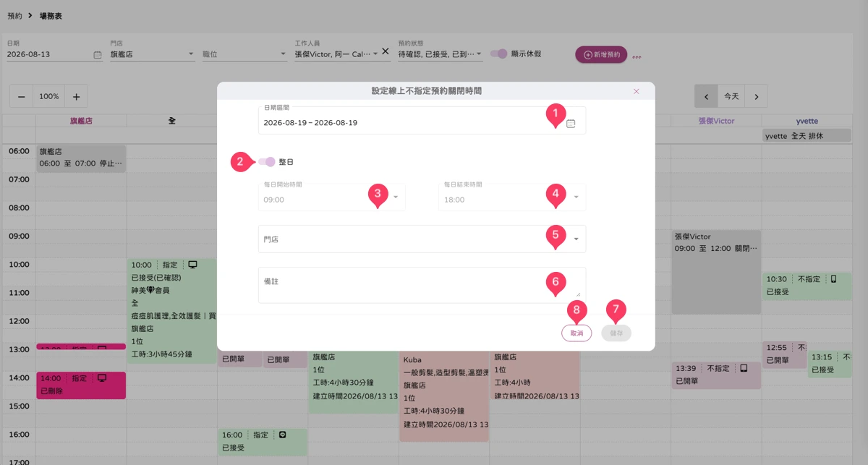Open the Kuba appointment card
This screenshot has width=868, height=465.
coord(444,396)
